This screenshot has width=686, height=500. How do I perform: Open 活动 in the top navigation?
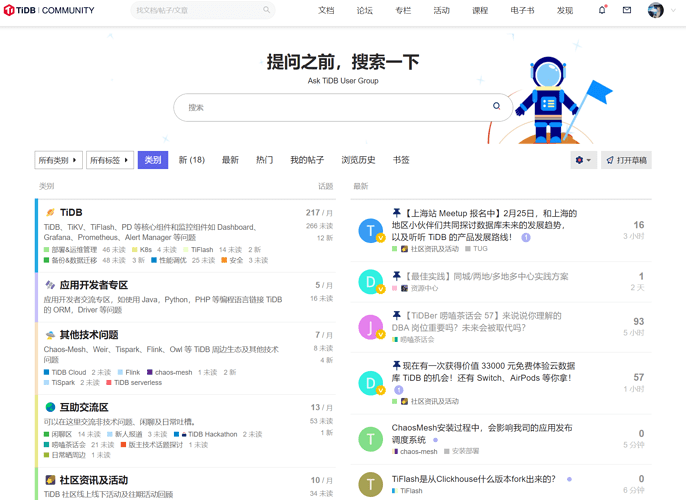click(x=441, y=10)
